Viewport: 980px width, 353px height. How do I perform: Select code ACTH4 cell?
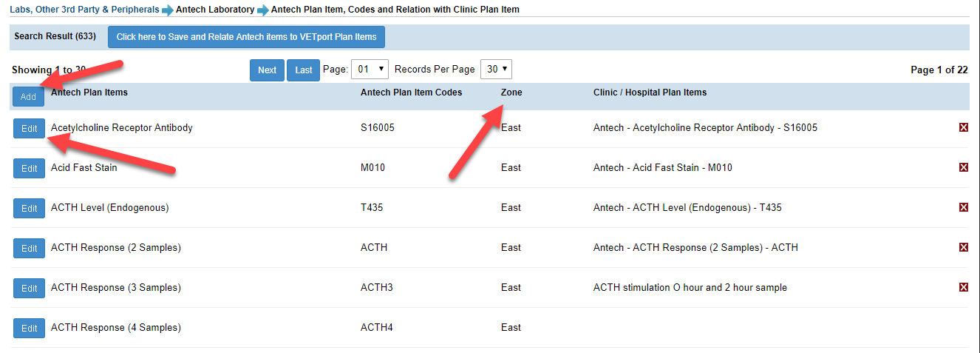coord(377,327)
